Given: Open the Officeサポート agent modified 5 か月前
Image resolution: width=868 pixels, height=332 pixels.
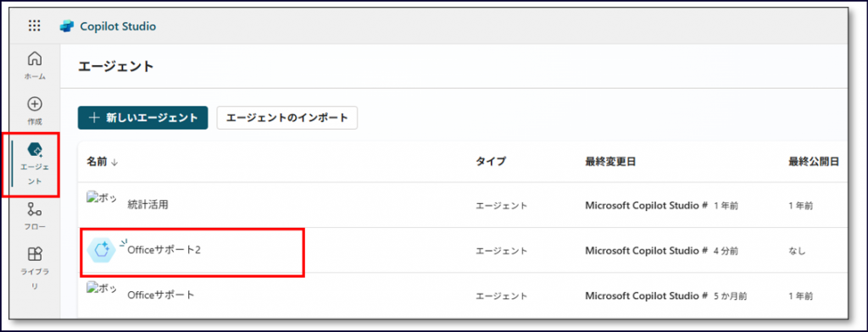Looking at the screenshot, I should (x=161, y=295).
